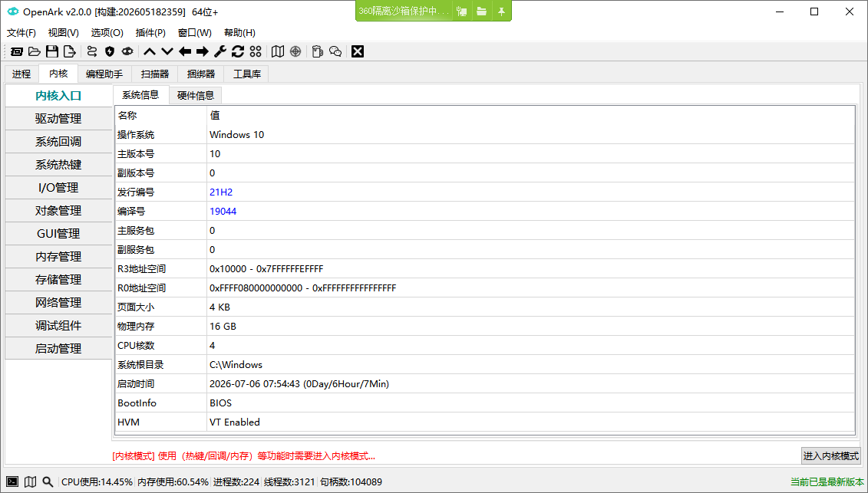Screen dimensions: 868x493
Task: Click the shield toolbar icon
Action: 110,51
